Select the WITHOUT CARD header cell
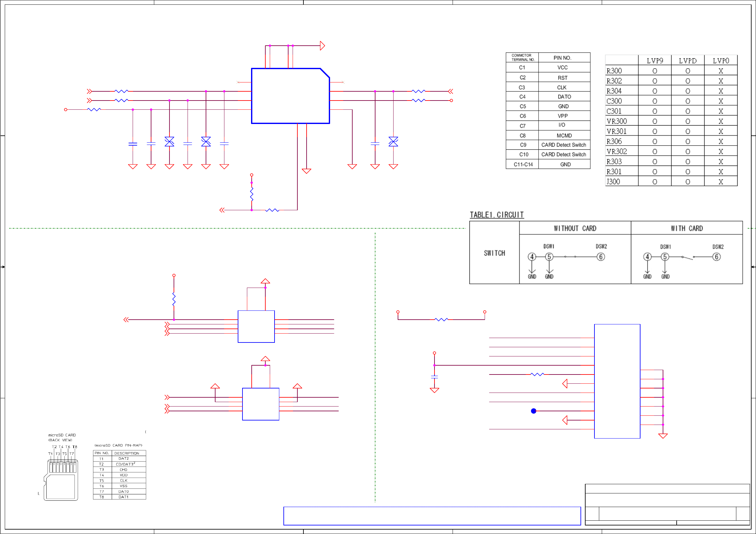The height and width of the screenshot is (534, 756). tap(574, 228)
